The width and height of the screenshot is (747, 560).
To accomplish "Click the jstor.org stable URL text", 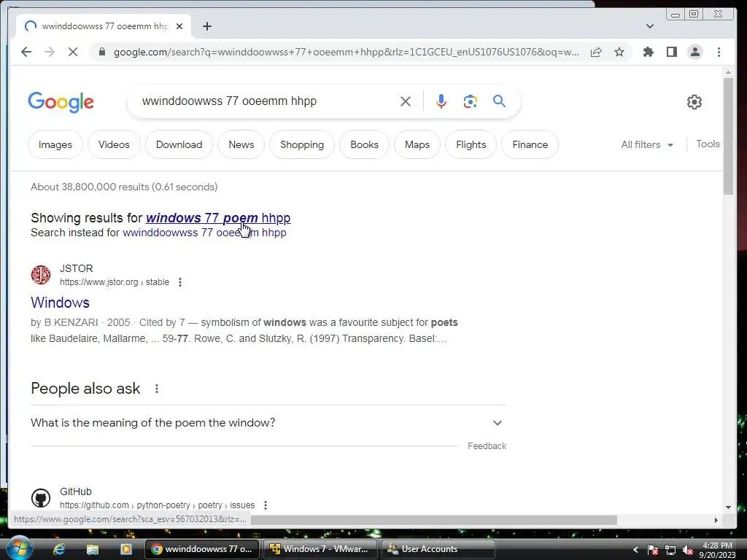I will [x=115, y=282].
